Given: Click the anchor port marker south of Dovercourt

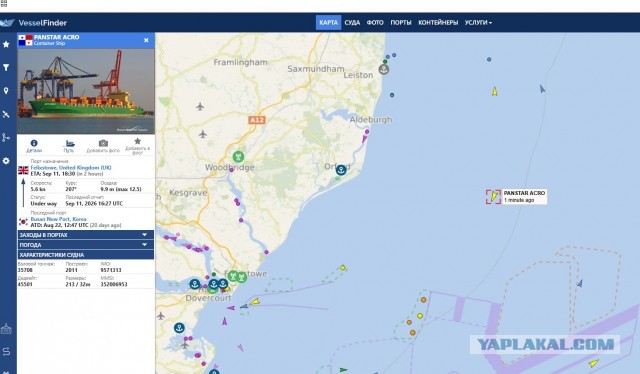Looking at the screenshot, I should [x=179, y=327].
